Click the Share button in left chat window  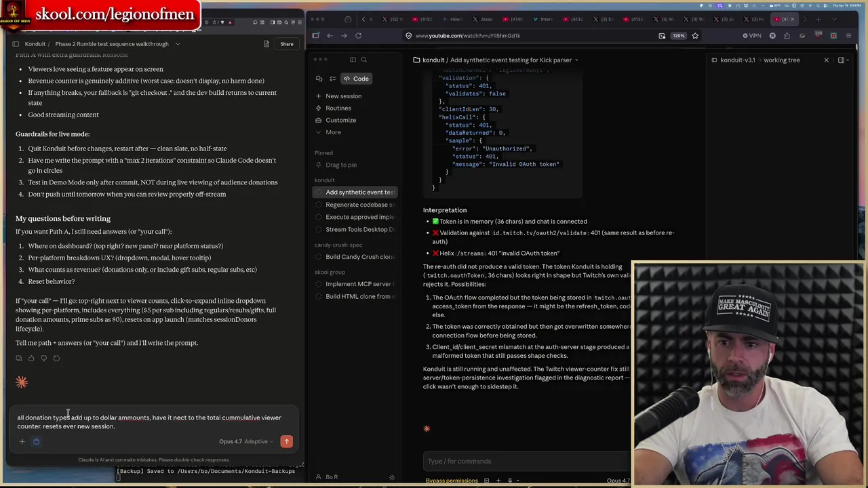(287, 44)
